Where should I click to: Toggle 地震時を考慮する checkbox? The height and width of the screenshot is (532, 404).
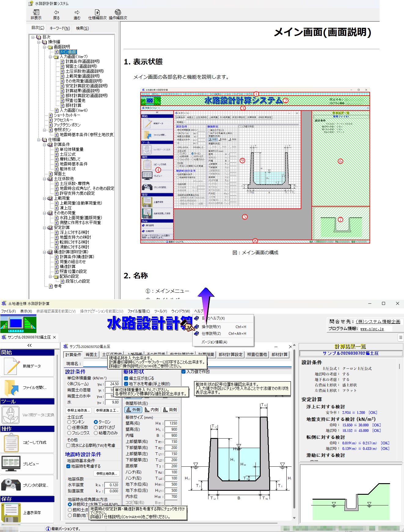coord(68,466)
